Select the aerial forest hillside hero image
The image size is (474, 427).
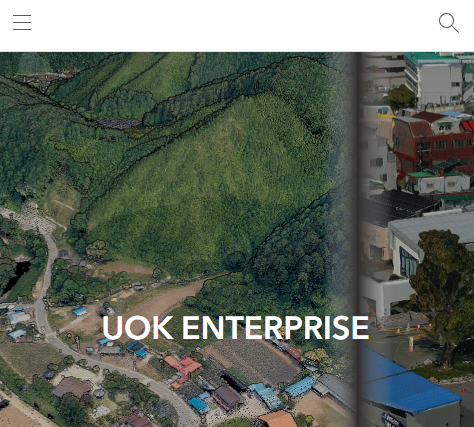[178, 239]
